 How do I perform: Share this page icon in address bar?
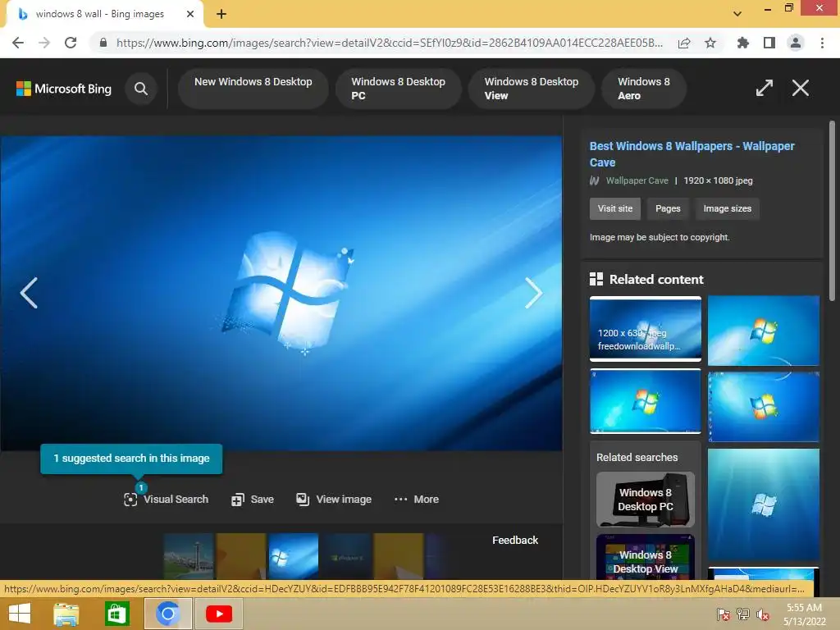pos(684,43)
